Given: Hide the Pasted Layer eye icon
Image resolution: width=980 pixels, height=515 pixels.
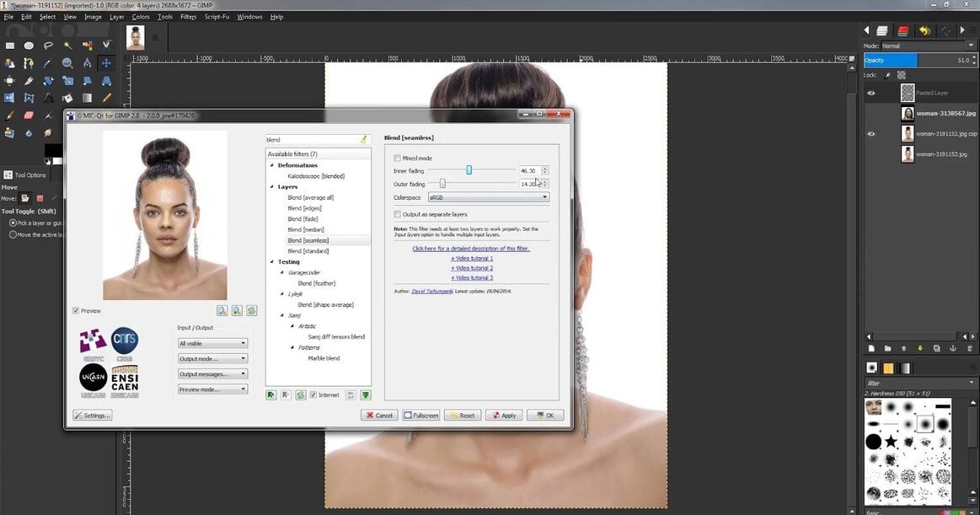Looking at the screenshot, I should coord(871,93).
